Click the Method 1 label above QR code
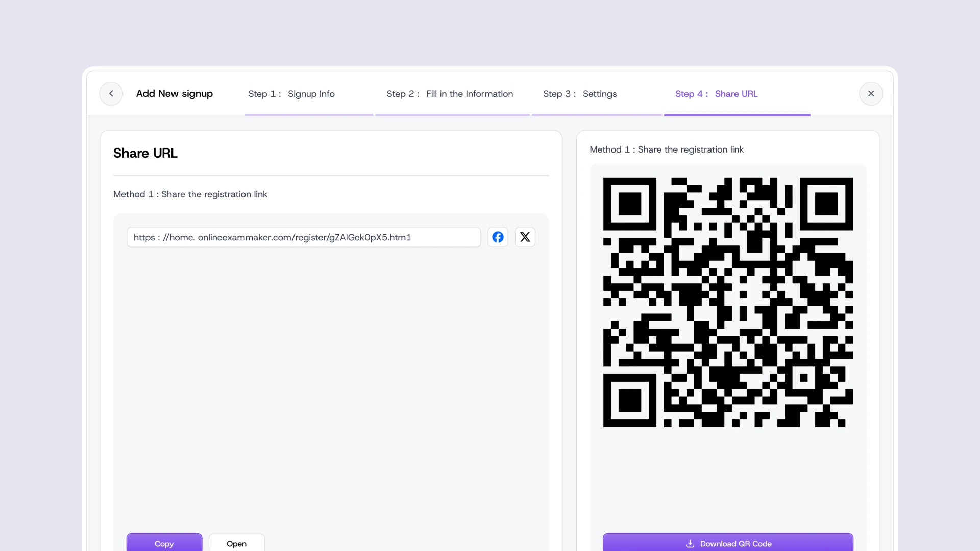Image resolution: width=980 pixels, height=551 pixels. (667, 149)
